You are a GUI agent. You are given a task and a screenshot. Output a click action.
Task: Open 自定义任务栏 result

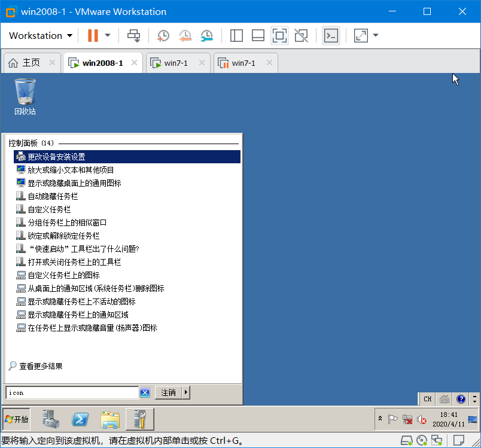[x=127, y=209]
